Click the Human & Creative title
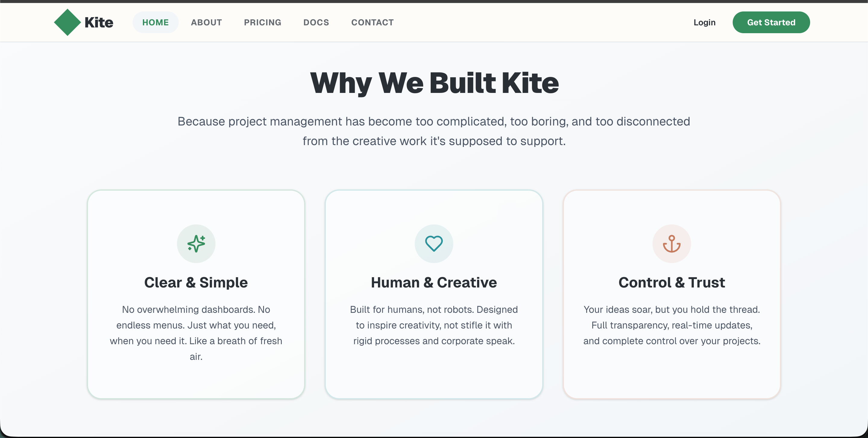The image size is (868, 438). pyautogui.click(x=434, y=283)
